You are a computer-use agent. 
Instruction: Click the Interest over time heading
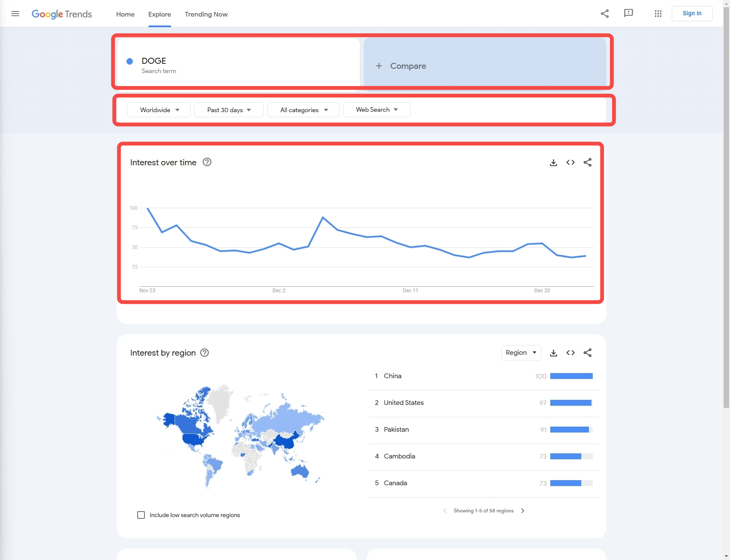(x=163, y=162)
